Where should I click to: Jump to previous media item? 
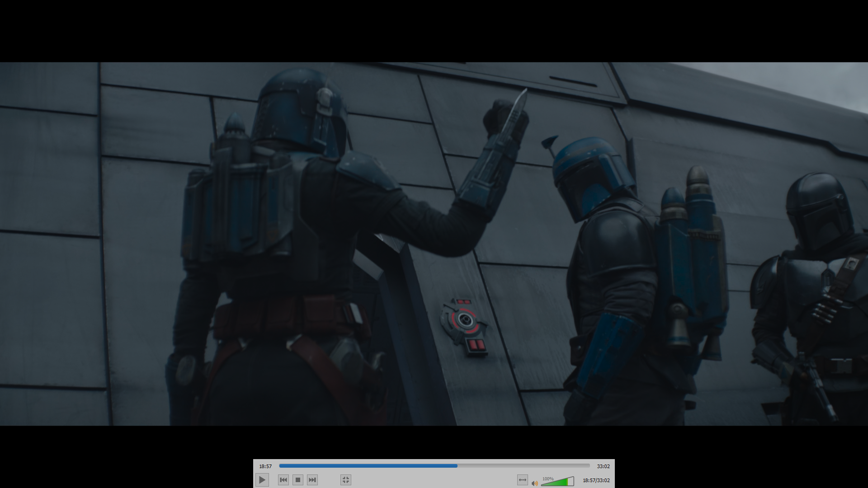click(283, 480)
